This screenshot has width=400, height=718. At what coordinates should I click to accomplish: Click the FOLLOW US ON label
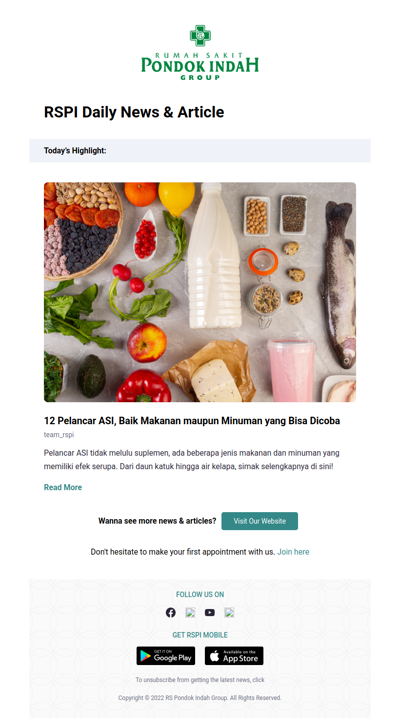click(200, 594)
